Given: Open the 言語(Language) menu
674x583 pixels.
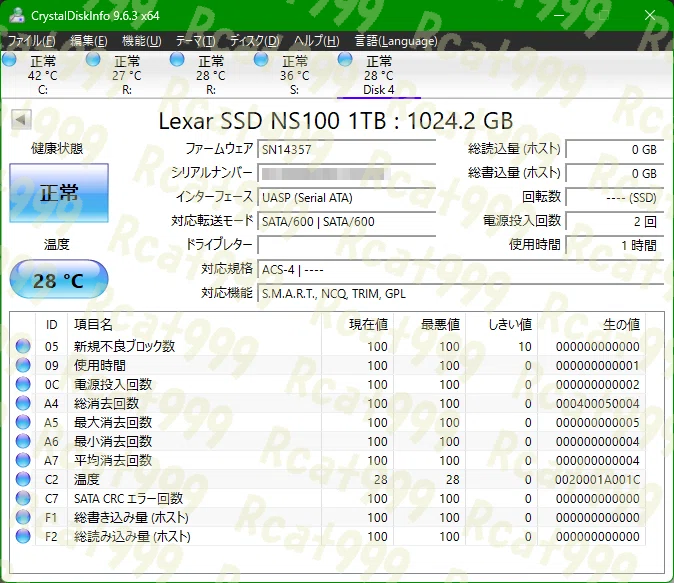Looking at the screenshot, I should click(x=396, y=41).
